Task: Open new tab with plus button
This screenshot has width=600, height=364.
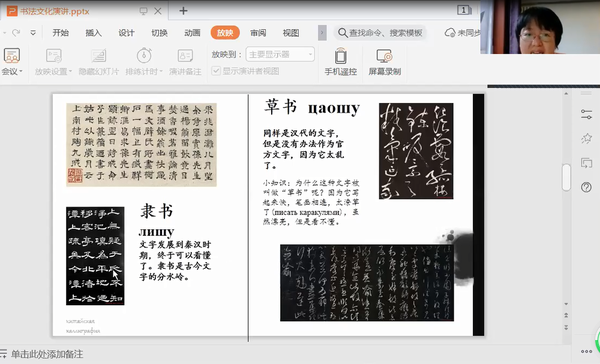Action: 183,11
